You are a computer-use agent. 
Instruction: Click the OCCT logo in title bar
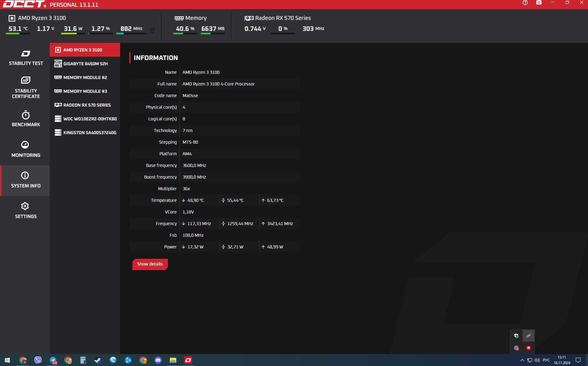pyautogui.click(x=24, y=4)
